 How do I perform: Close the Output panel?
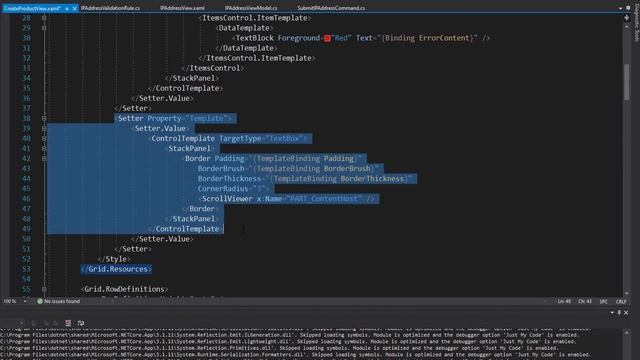(627, 313)
